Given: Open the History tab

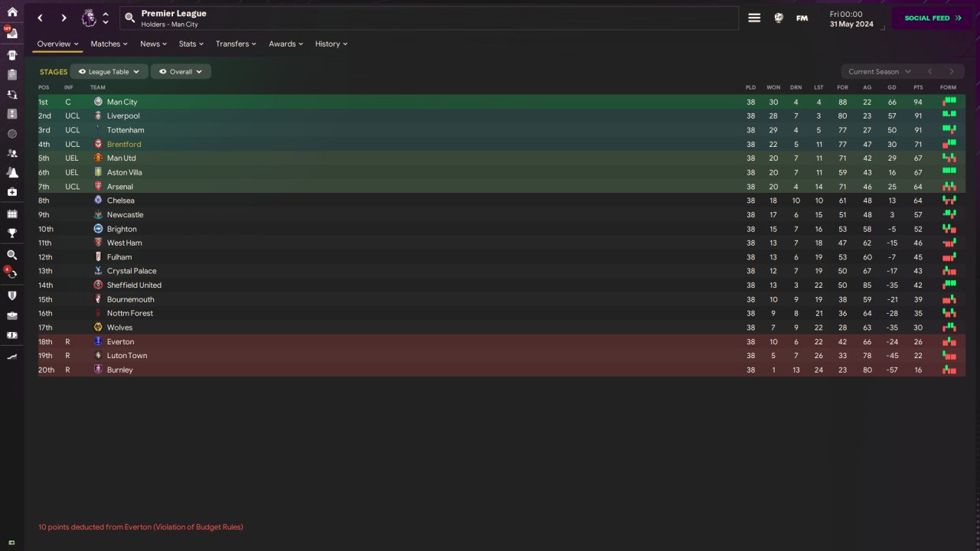Looking at the screenshot, I should coord(332,44).
